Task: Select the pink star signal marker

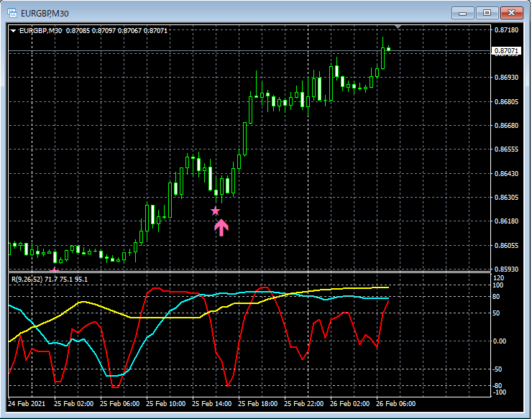Action: (216, 211)
